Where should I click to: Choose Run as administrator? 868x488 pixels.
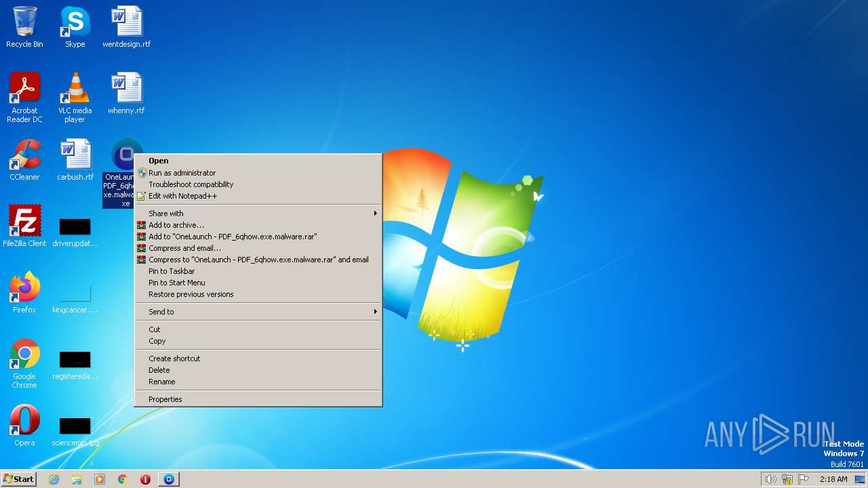point(258,173)
